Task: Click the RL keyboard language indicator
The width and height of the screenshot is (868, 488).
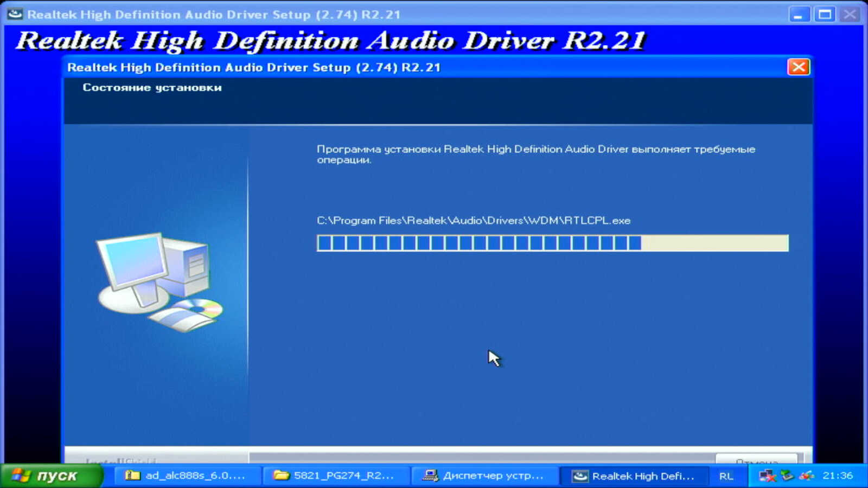Action: pos(726,476)
